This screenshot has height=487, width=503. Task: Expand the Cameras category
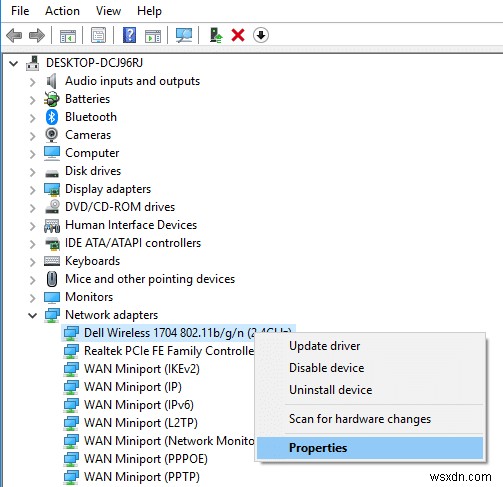coord(32,136)
